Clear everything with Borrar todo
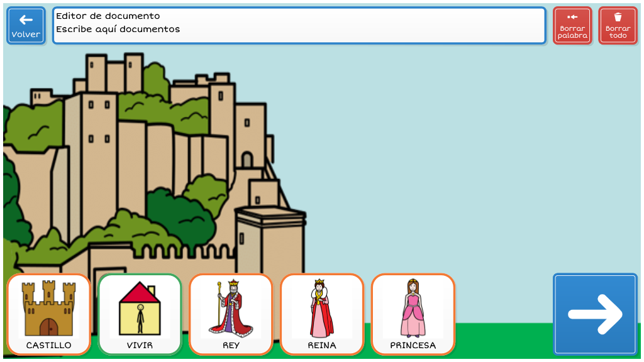Screen dimensions: 644x362 click(x=618, y=26)
